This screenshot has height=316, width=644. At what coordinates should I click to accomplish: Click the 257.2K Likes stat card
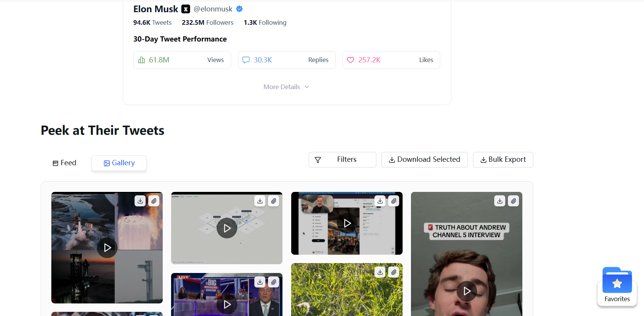pyautogui.click(x=391, y=60)
